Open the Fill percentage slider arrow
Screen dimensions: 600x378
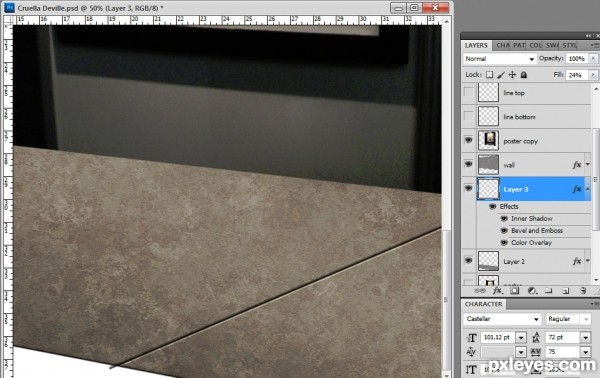593,75
